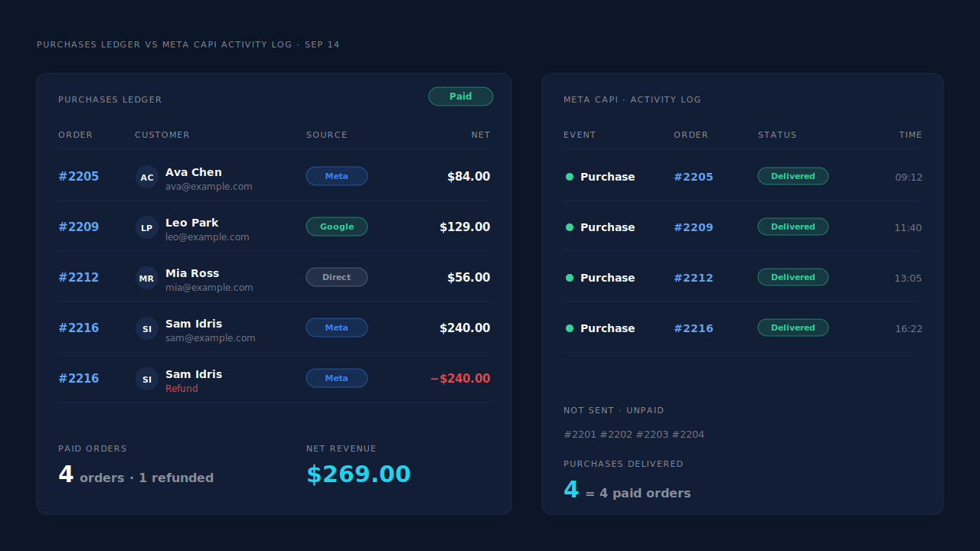Screen dimensions: 980x551
Task: Click the 11:40 time entry
Action: 908,228
